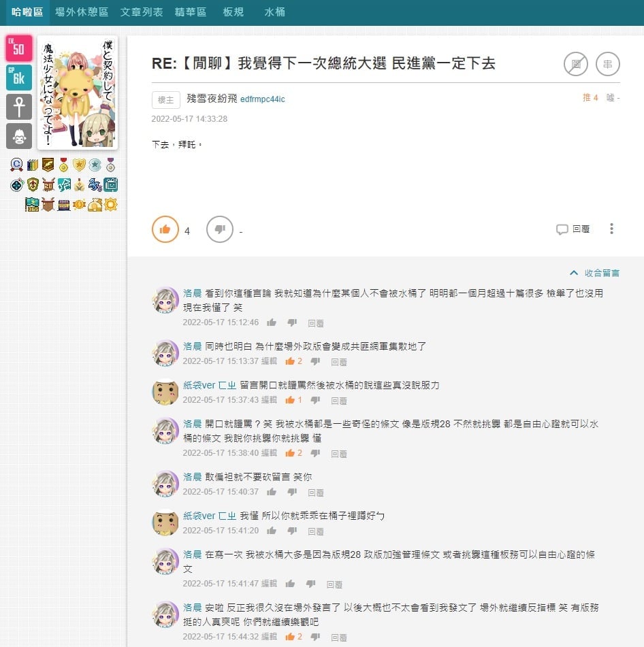Click the GP 6k badge

tap(19, 78)
